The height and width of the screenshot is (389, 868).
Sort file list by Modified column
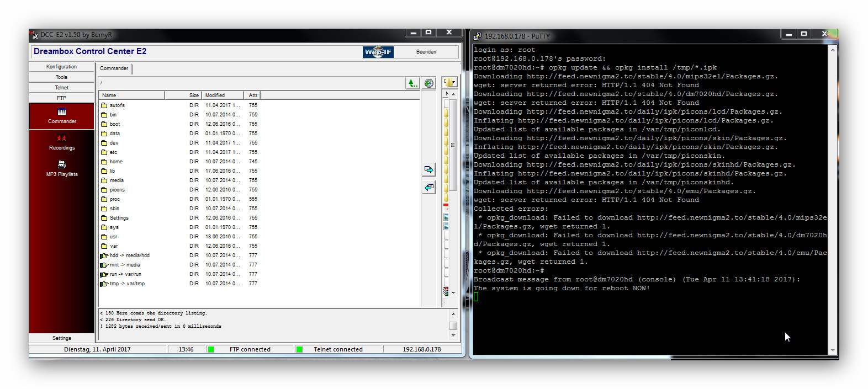[x=222, y=95]
